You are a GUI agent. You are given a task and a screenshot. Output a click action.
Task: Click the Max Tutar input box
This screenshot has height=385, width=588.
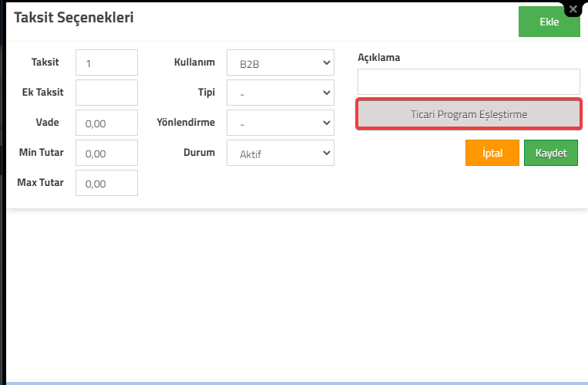coord(106,183)
